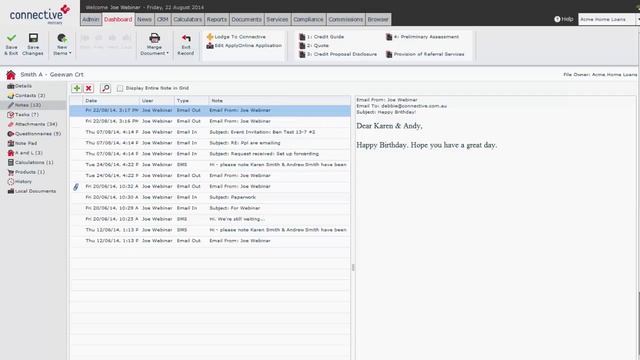
Task: Open Provision of Referral Services document
Action: click(425, 54)
